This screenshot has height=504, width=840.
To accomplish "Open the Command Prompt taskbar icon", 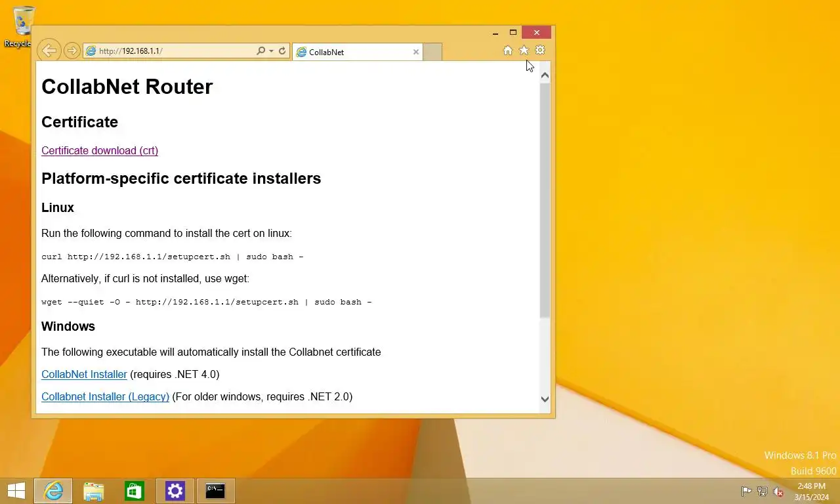I will point(215,491).
